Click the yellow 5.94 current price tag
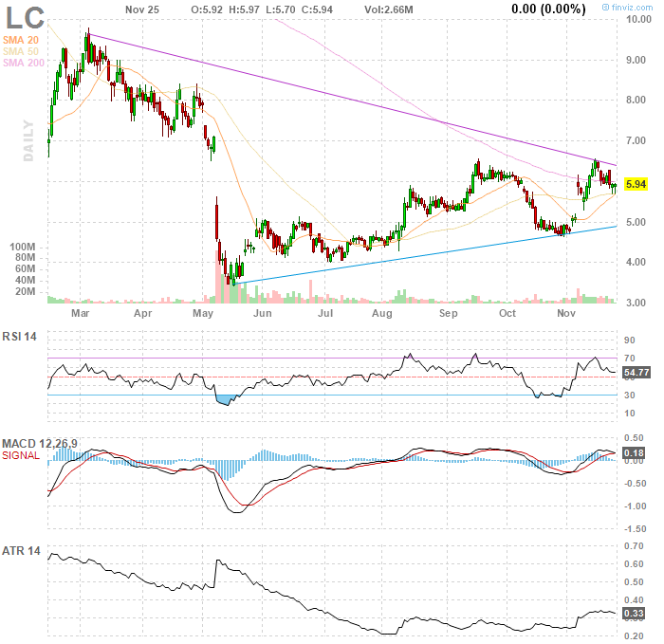The height and width of the screenshot is (644, 664). point(636,184)
